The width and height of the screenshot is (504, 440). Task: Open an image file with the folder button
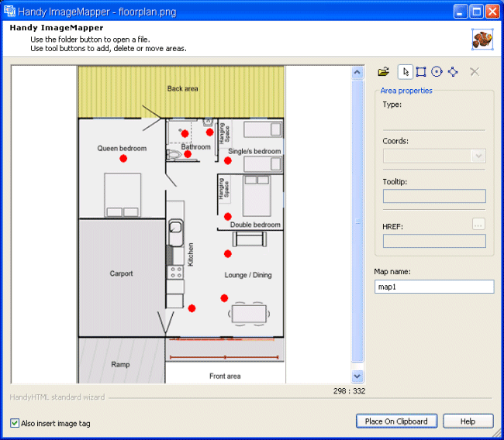pyautogui.click(x=384, y=71)
